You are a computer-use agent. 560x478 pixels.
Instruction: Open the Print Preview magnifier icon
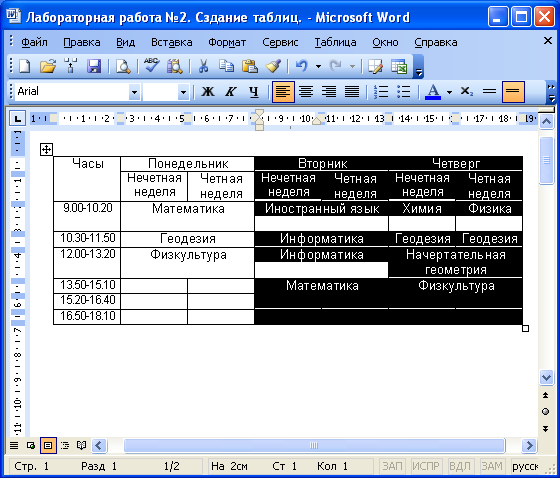[123, 66]
